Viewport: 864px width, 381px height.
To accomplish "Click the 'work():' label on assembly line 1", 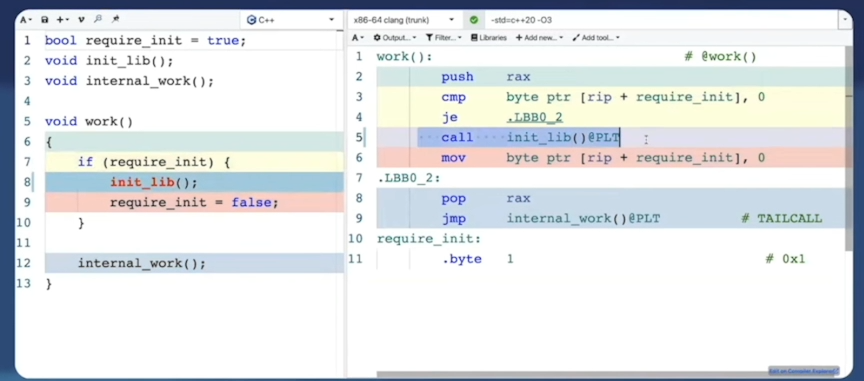I will coord(404,57).
